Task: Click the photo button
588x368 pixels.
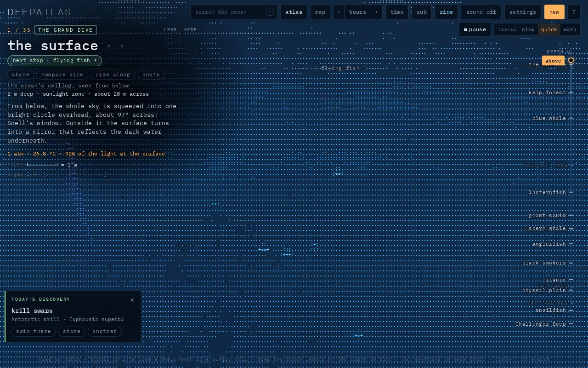Action: pos(151,75)
